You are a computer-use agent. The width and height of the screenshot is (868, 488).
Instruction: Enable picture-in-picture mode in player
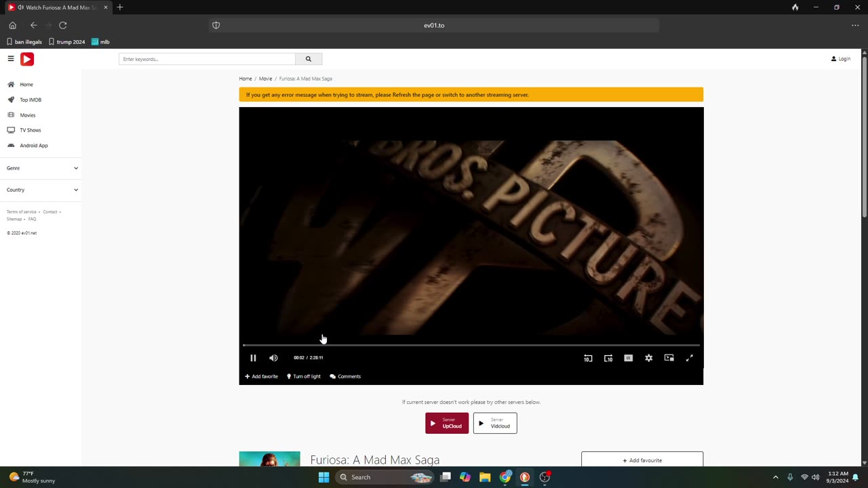[669, 358]
